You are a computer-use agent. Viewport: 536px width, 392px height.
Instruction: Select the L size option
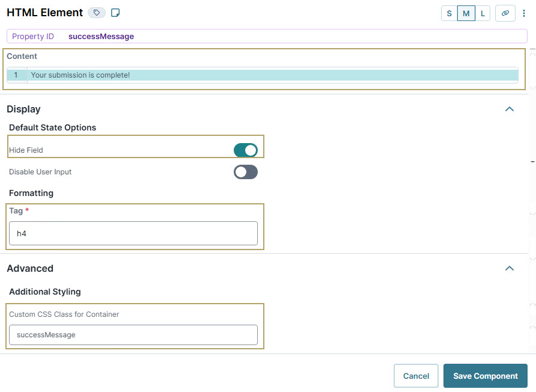(x=482, y=13)
